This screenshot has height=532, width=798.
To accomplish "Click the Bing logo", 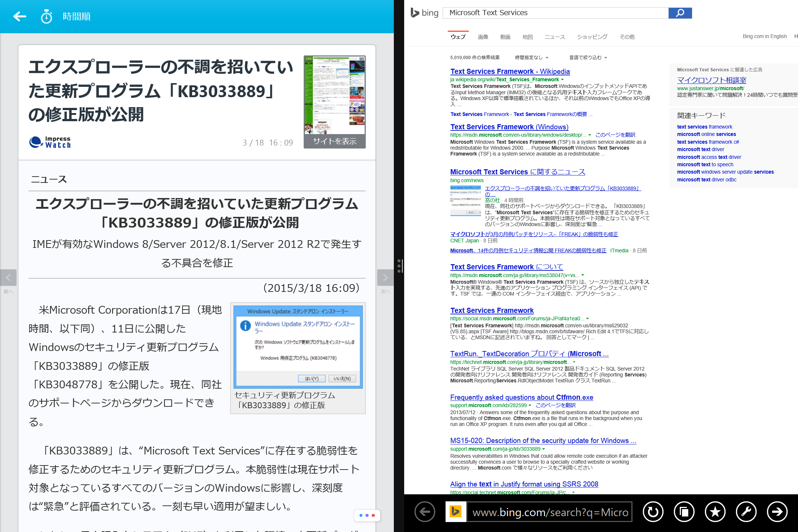I will (424, 13).
